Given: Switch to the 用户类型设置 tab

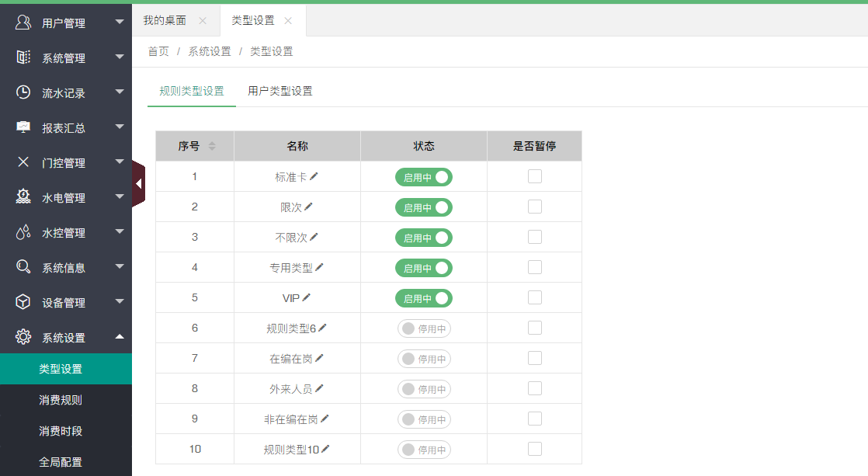Looking at the screenshot, I should tap(280, 91).
